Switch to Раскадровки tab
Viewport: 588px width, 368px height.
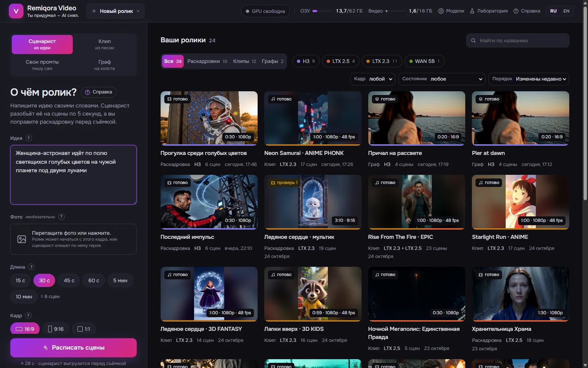207,61
